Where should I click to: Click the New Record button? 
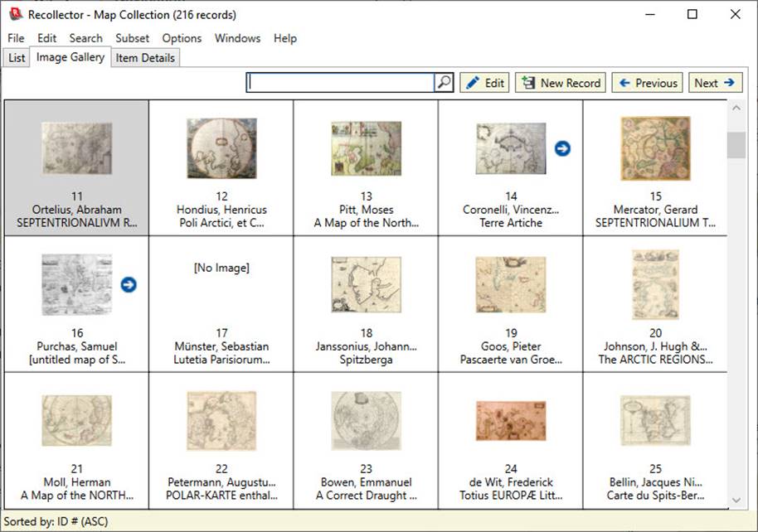coord(560,82)
